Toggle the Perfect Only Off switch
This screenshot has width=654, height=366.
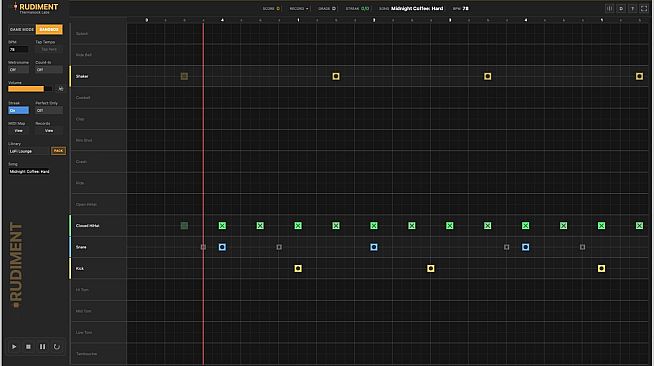49,110
